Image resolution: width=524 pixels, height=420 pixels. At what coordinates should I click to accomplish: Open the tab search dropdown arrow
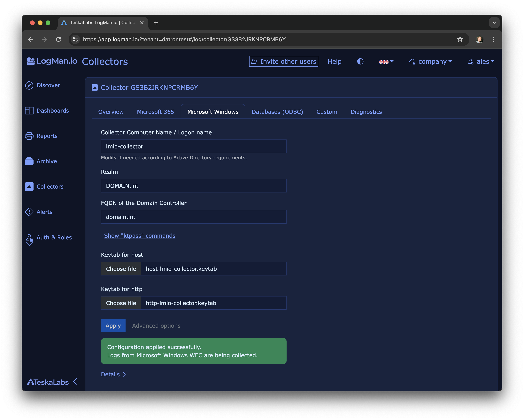[x=494, y=23]
